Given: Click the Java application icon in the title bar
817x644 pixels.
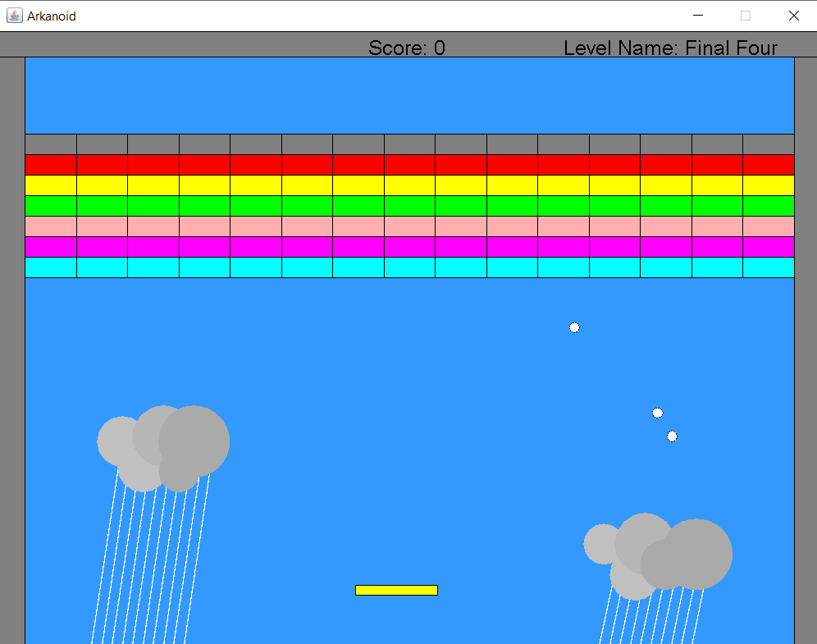Looking at the screenshot, I should pyautogui.click(x=13, y=16).
